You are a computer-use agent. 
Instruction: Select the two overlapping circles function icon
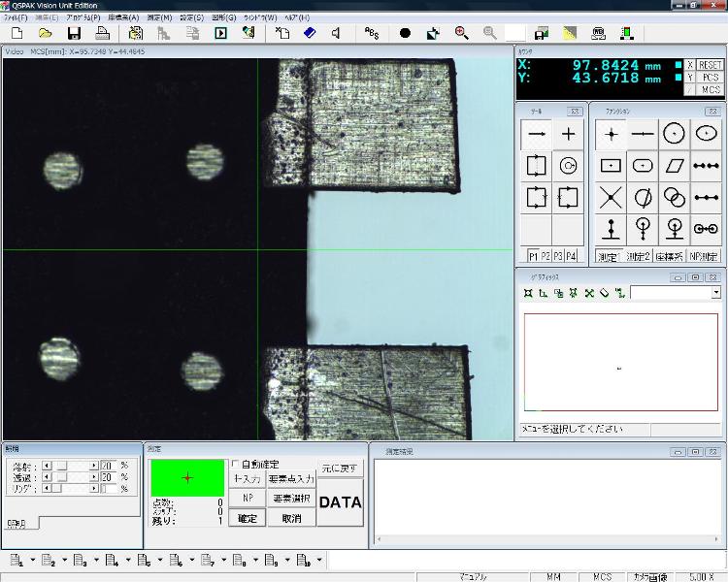click(674, 197)
